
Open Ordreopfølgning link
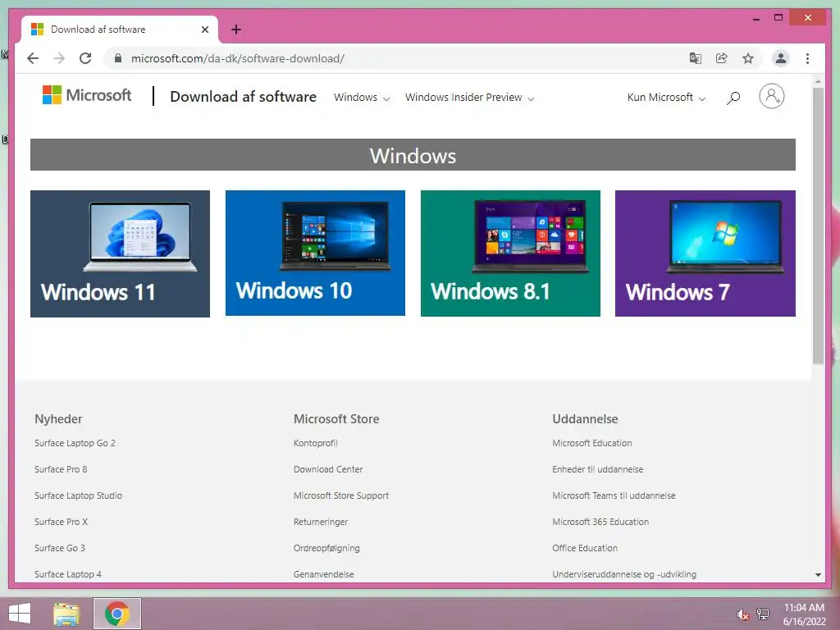[x=326, y=548]
